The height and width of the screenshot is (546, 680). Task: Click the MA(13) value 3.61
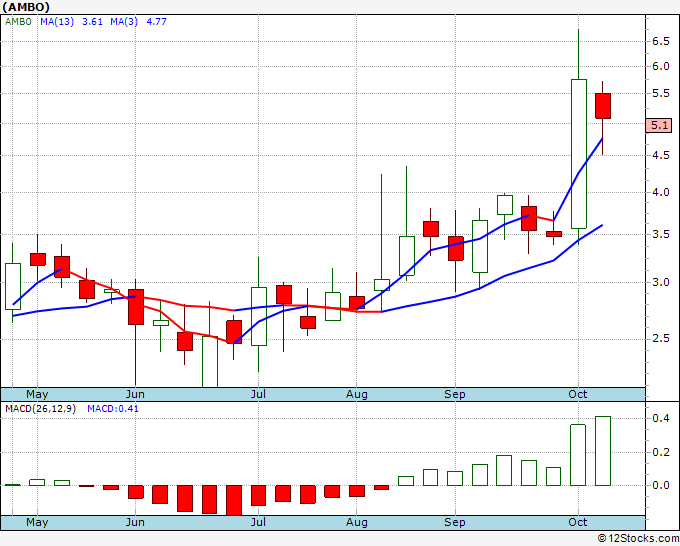pyautogui.click(x=92, y=22)
